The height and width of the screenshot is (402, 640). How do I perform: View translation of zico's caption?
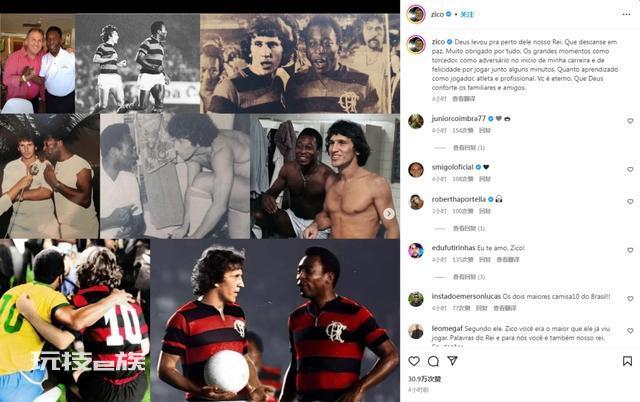[x=464, y=99]
